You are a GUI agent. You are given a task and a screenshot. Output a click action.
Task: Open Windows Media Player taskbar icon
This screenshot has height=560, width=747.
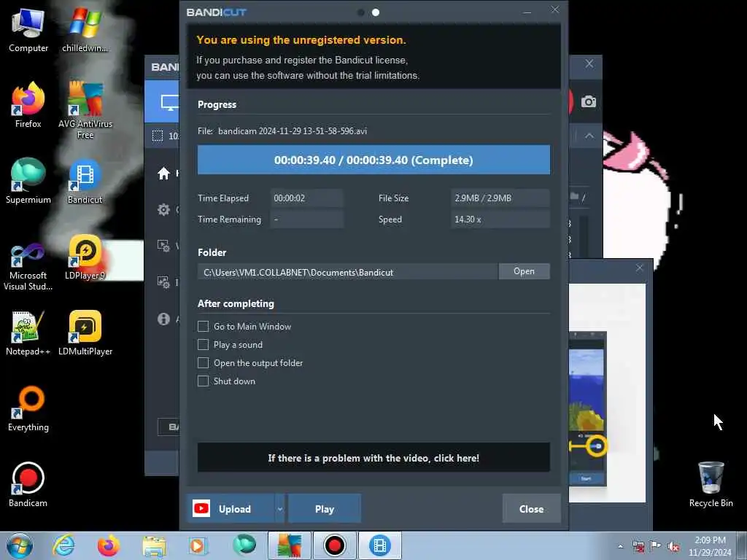coord(198,545)
